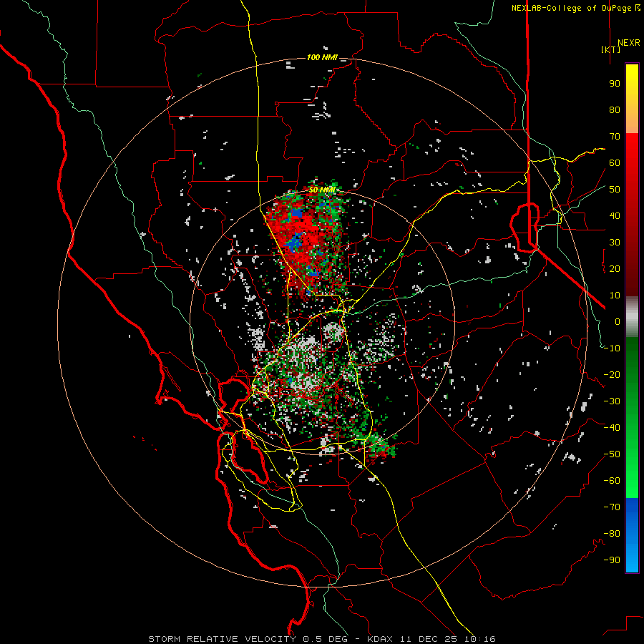Click the 20 value on velocity scale
The height and width of the screenshot is (644, 644).
[615, 269]
